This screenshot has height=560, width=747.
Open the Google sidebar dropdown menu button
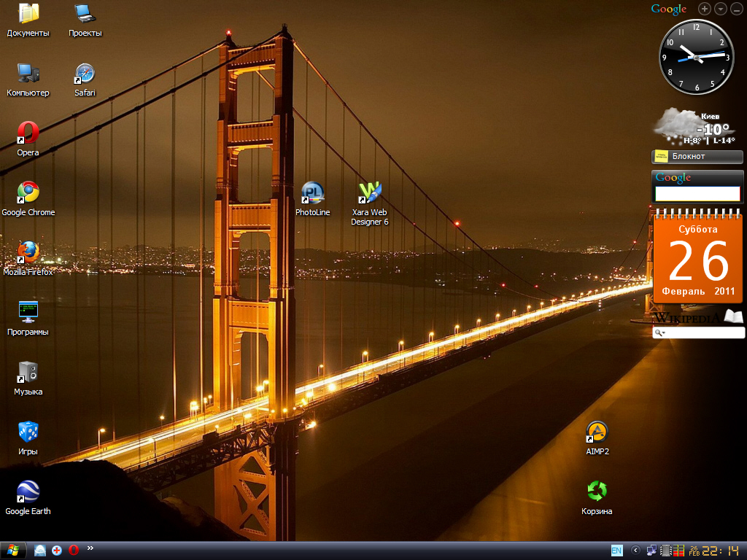click(720, 9)
